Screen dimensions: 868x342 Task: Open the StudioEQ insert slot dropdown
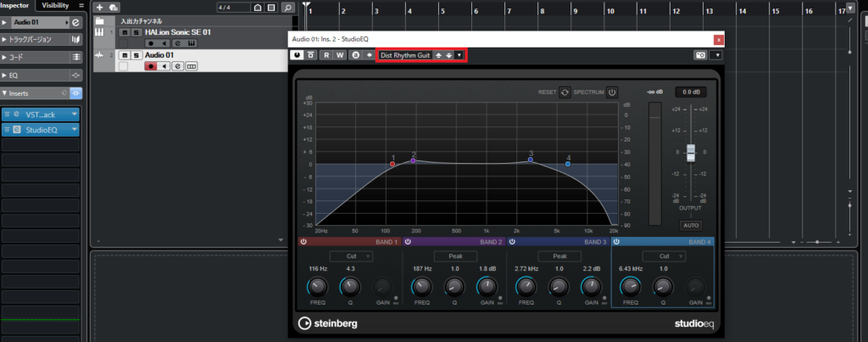tap(75, 130)
